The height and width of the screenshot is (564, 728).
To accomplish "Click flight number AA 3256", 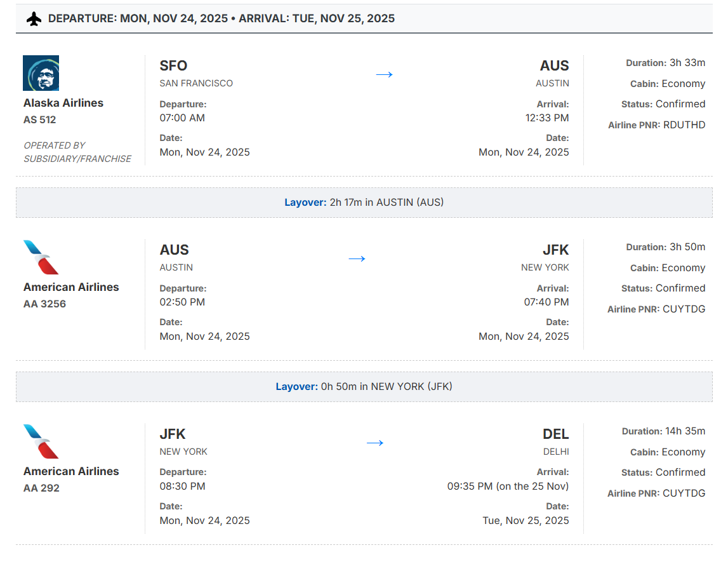I will pos(45,304).
